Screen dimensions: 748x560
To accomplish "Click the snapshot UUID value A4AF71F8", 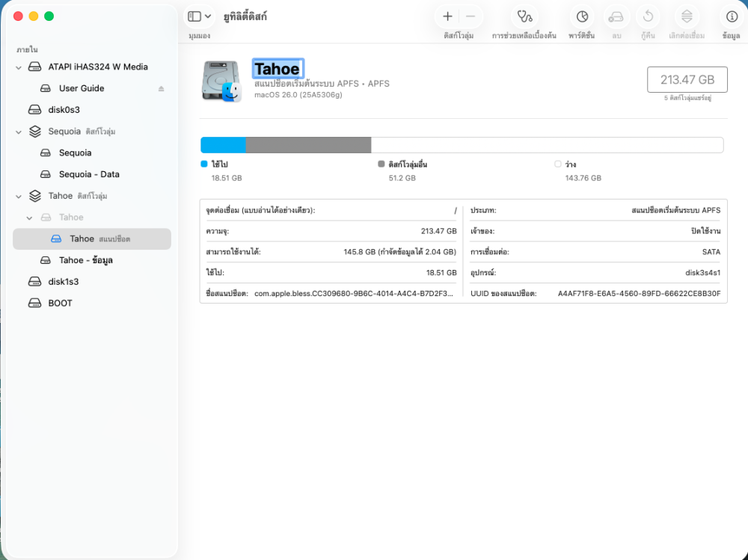I will coord(640,293).
